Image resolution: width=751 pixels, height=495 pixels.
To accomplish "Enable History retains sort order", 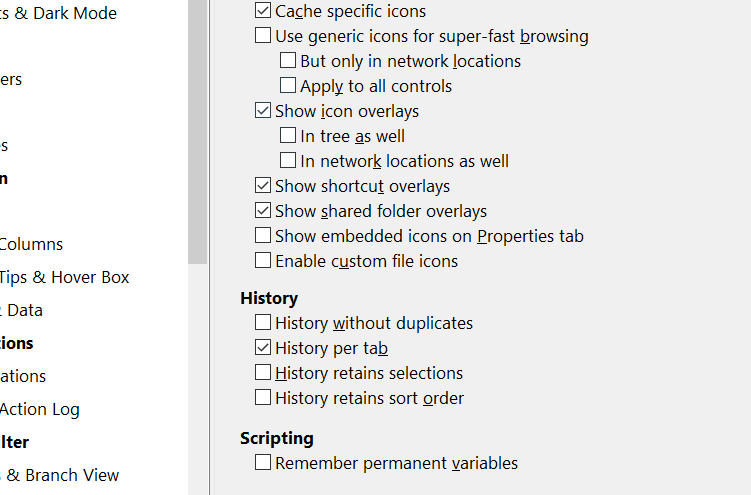I will [263, 399].
